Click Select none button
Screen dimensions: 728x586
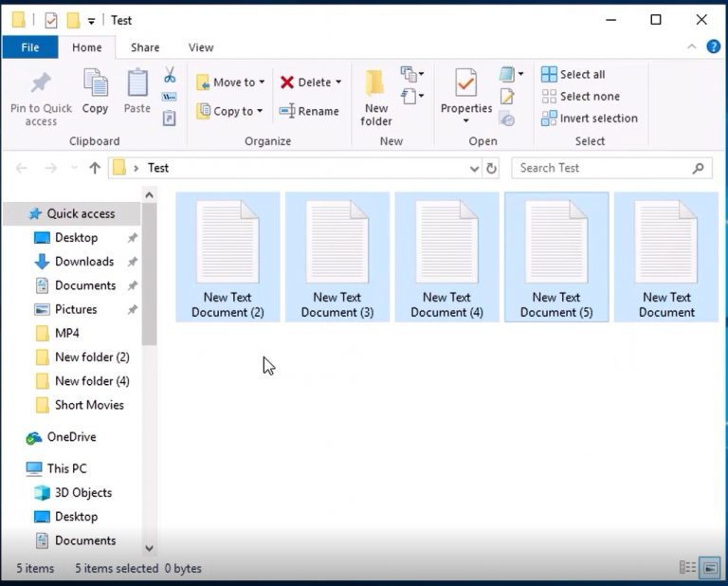coord(581,96)
